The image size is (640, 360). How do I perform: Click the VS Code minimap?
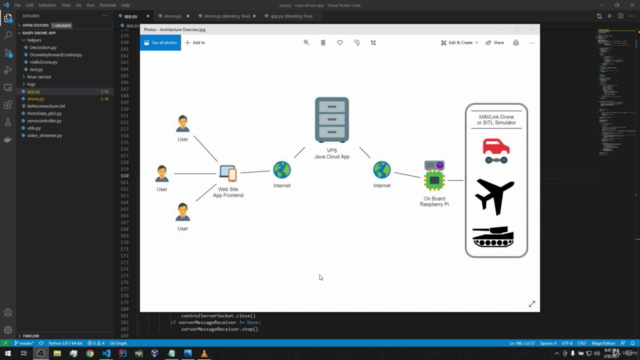tap(615, 92)
